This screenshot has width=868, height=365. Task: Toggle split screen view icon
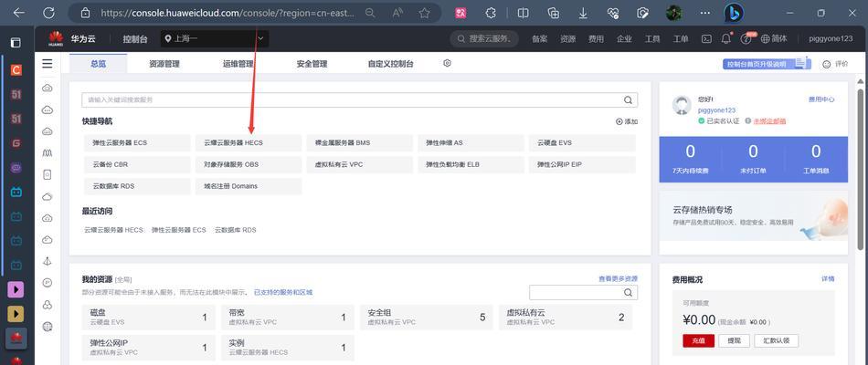(x=523, y=13)
